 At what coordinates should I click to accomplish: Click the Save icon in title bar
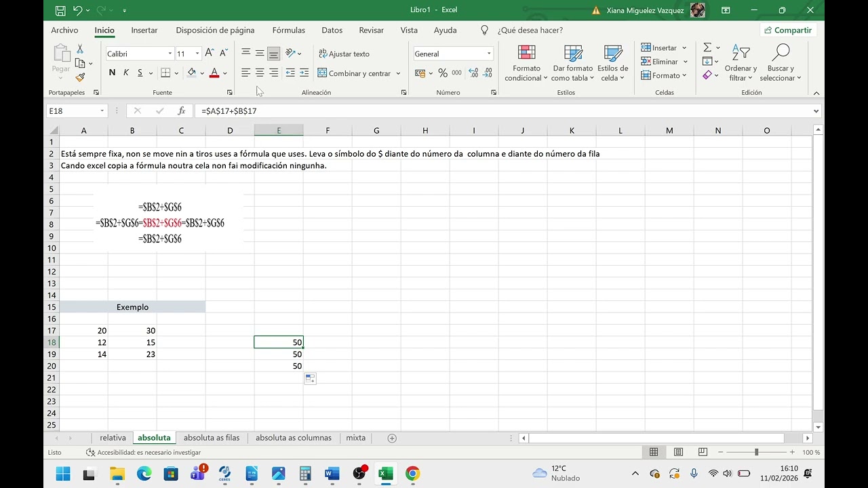click(x=60, y=10)
